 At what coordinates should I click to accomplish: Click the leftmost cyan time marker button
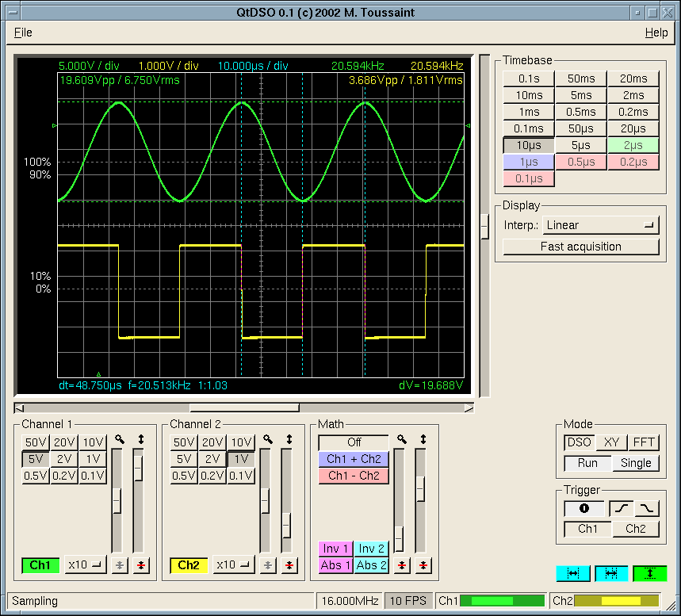click(x=573, y=573)
